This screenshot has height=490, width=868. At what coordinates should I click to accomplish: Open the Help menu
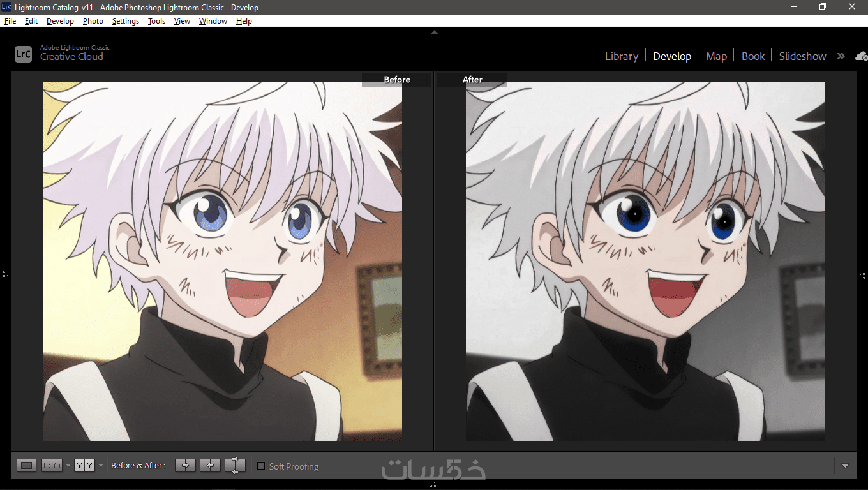[x=244, y=21]
